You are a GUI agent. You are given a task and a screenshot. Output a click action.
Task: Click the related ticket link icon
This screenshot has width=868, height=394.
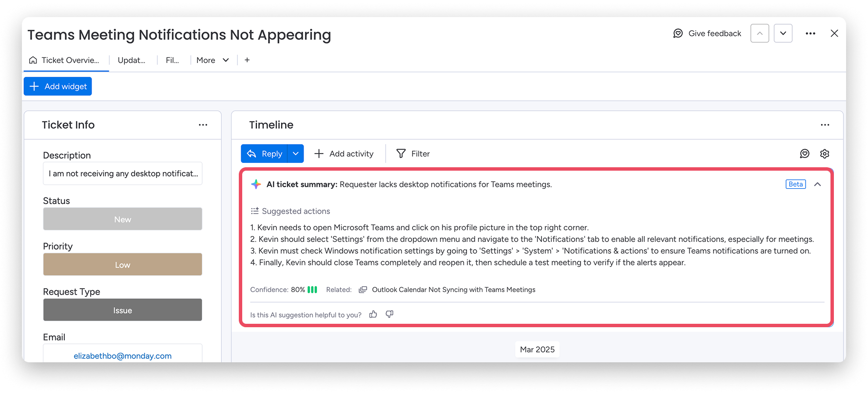pos(363,290)
